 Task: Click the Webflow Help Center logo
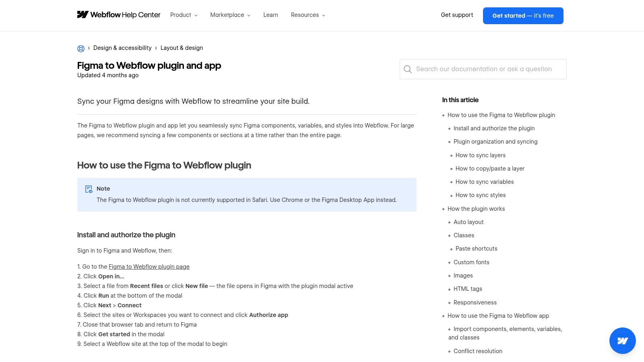point(118,15)
